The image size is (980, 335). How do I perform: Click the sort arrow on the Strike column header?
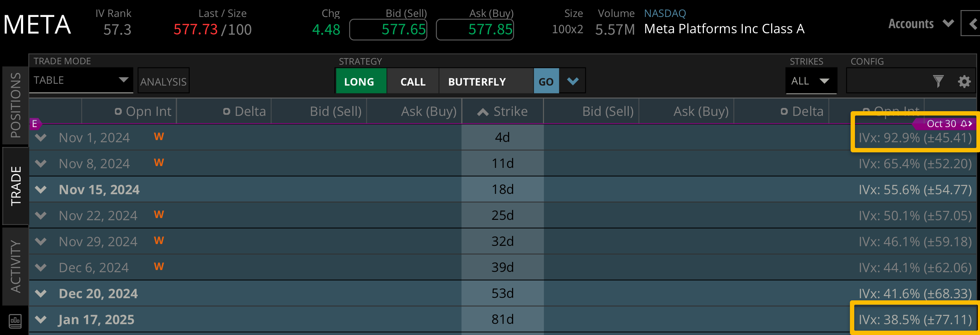(482, 112)
